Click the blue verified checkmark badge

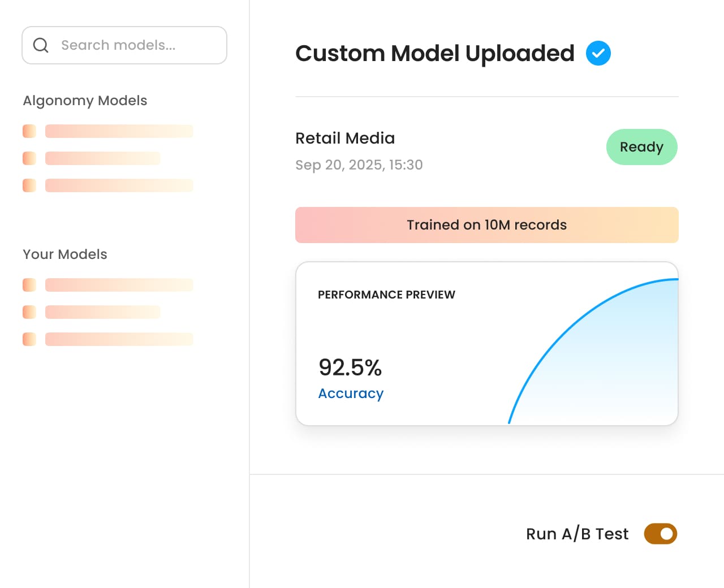point(598,53)
